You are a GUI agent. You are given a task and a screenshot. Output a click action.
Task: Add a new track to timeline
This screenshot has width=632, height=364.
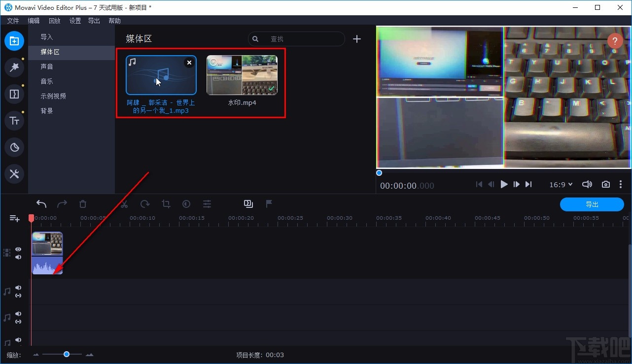[x=15, y=218]
